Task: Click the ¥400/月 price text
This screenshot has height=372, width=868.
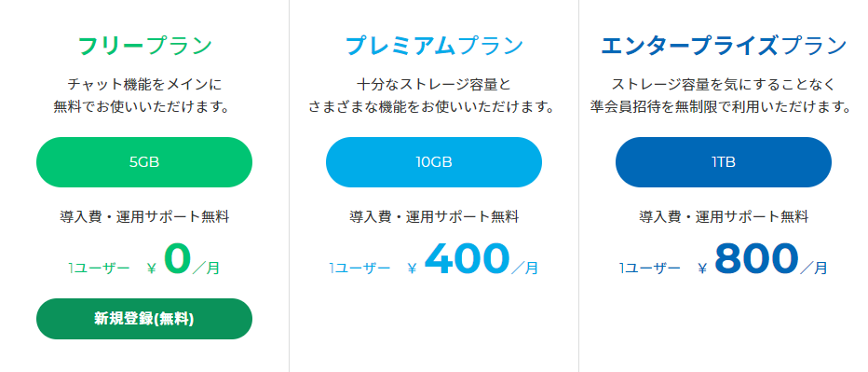Action: pyautogui.click(x=473, y=260)
